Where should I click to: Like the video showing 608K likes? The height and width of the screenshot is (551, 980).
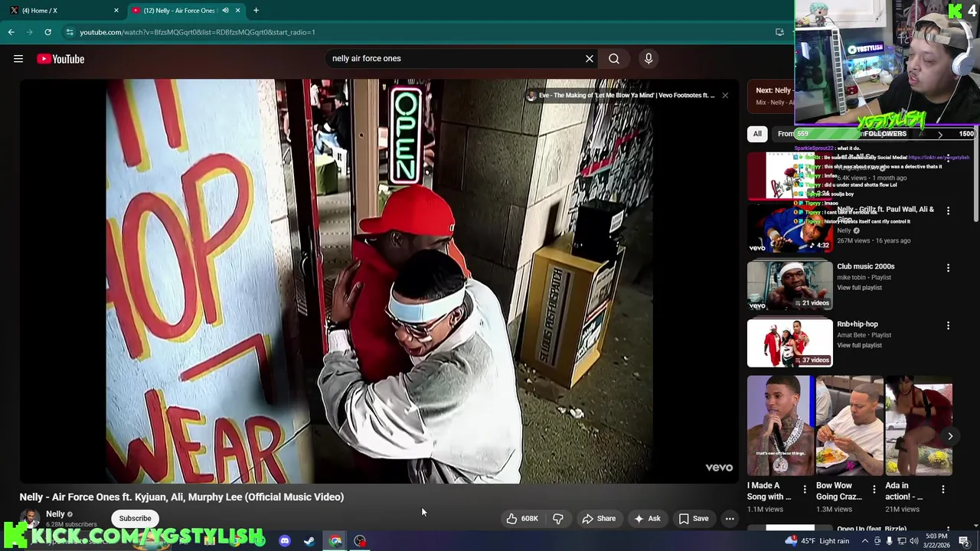[x=522, y=518]
